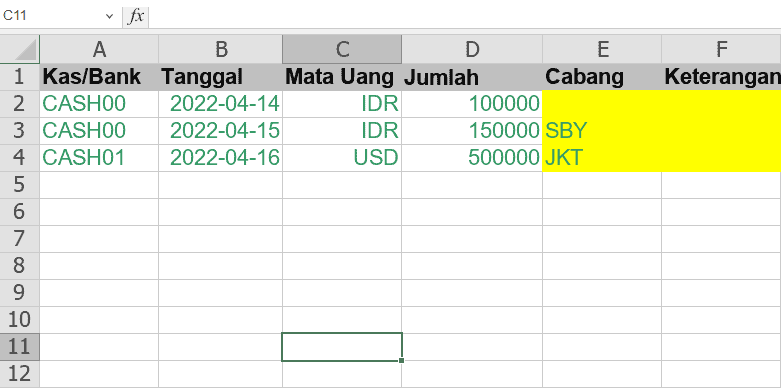The width and height of the screenshot is (781, 388).
Task: Select row 11 header
Action: [x=19, y=347]
